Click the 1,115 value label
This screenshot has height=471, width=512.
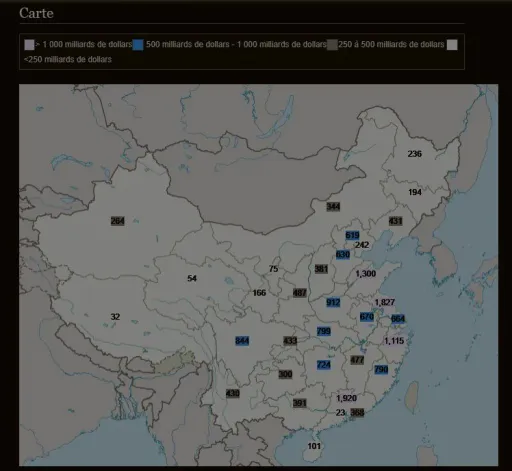click(394, 341)
